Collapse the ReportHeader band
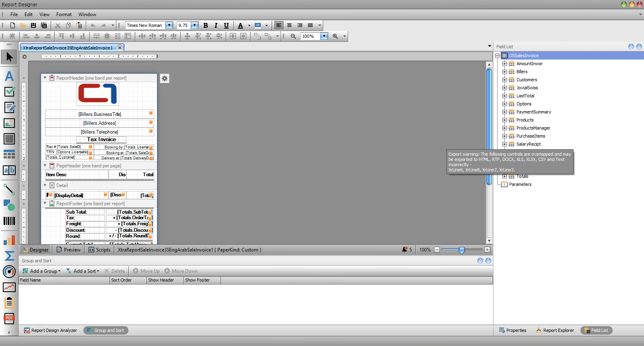 click(x=45, y=78)
